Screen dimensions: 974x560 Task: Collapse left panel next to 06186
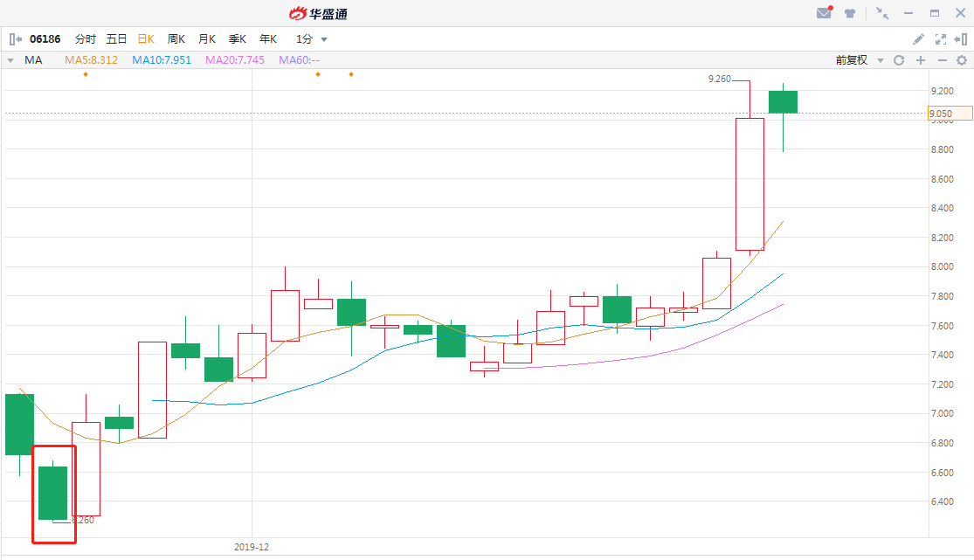tap(16, 39)
